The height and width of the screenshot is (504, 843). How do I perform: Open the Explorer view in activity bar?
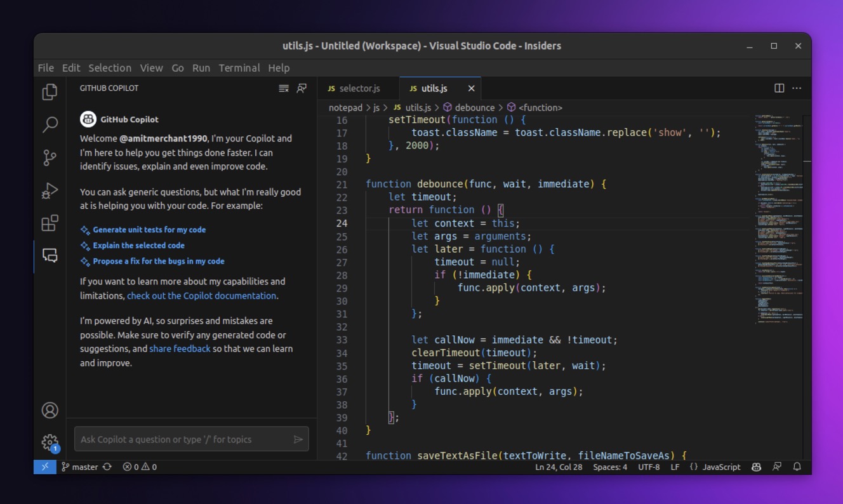[x=50, y=92]
